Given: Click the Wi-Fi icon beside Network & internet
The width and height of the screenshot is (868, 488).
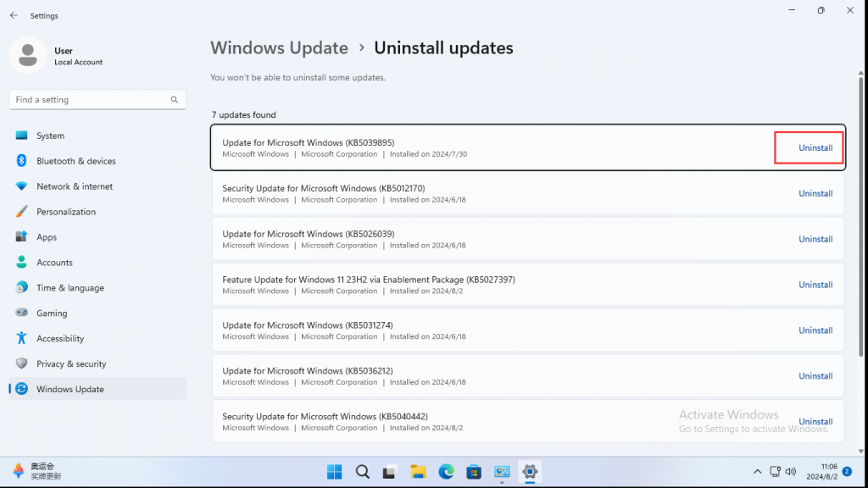Looking at the screenshot, I should [x=21, y=186].
